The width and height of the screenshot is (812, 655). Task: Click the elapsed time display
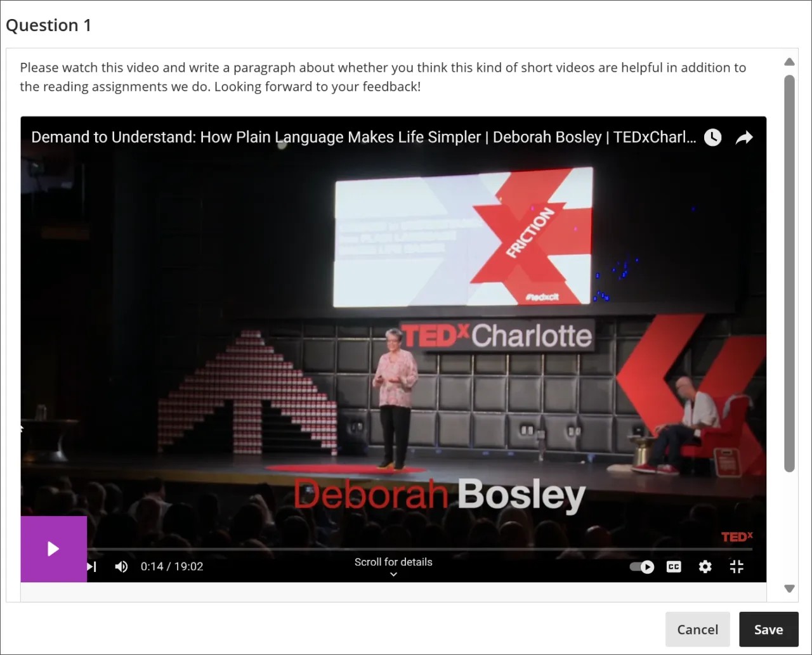click(171, 566)
